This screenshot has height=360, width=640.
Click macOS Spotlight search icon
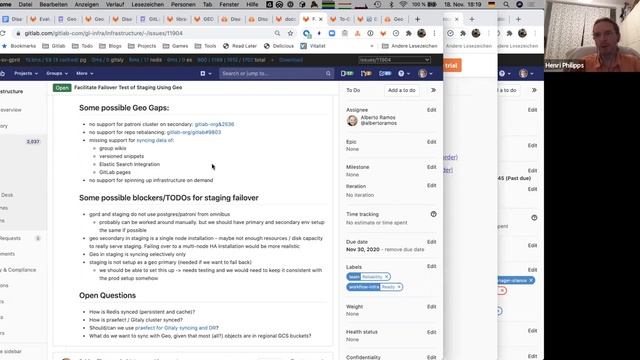506,4
